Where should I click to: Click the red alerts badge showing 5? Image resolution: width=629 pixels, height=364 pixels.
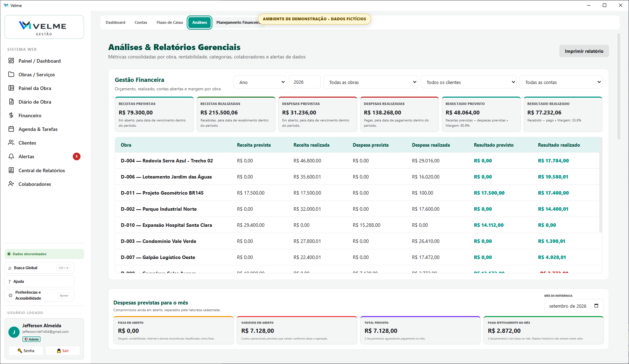point(77,156)
